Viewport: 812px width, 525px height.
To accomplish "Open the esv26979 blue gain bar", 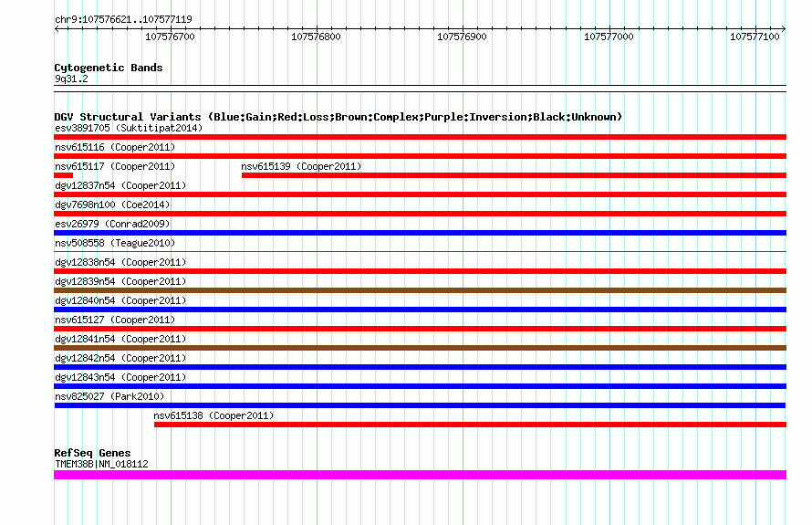I will point(420,233).
